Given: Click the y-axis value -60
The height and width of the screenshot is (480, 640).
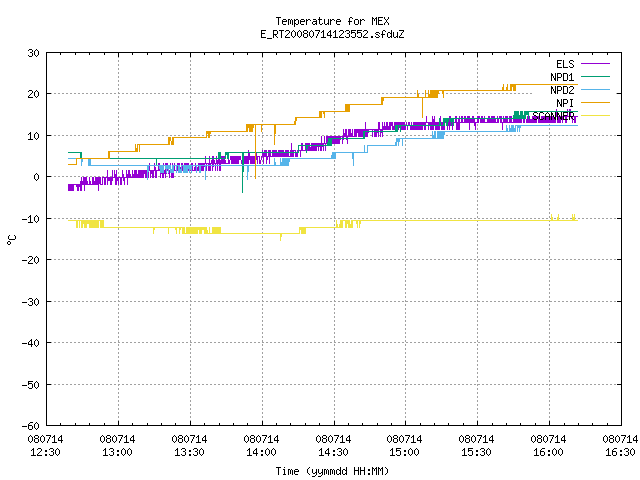Looking at the screenshot, I should 31,426.
